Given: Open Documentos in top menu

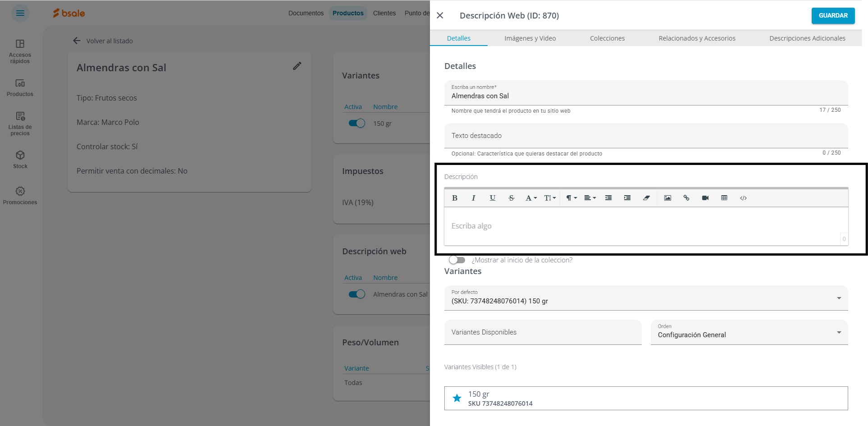Looking at the screenshot, I should (306, 13).
